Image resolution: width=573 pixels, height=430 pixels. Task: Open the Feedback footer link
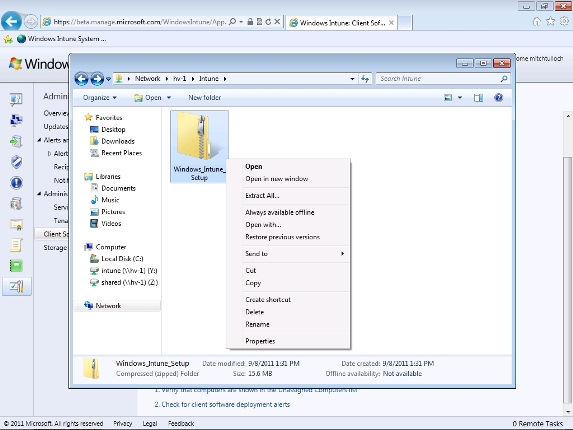(x=181, y=423)
